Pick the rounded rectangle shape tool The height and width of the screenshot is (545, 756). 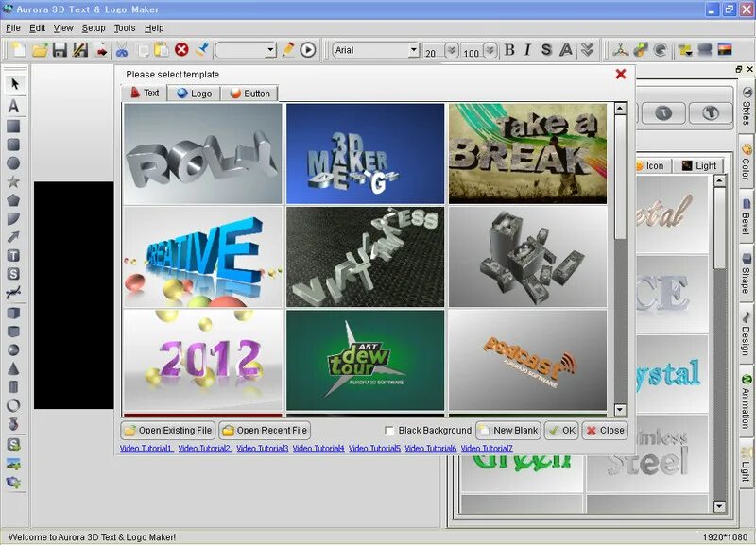pos(13,145)
